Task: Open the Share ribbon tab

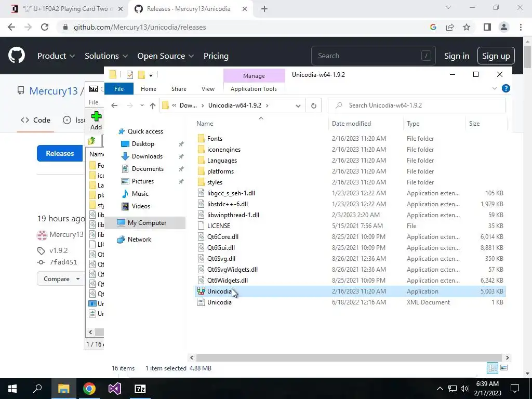Action: 179,89
